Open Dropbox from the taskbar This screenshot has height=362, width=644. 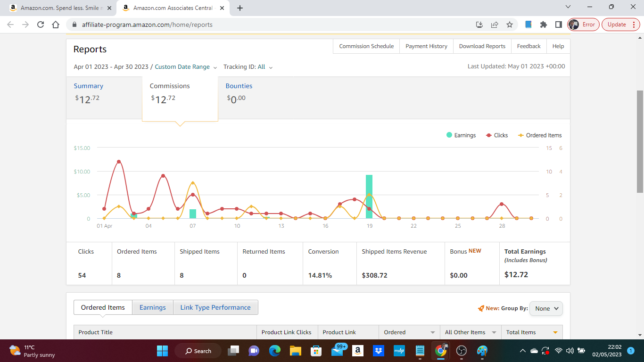tap(379, 351)
